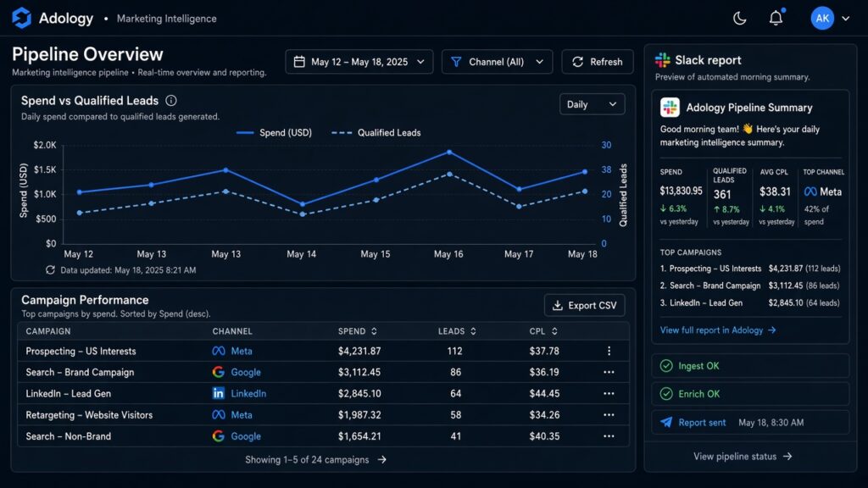Click Slack app icon in Adology Pipeline Summary
Viewport: 868px width, 488px height.
click(670, 108)
